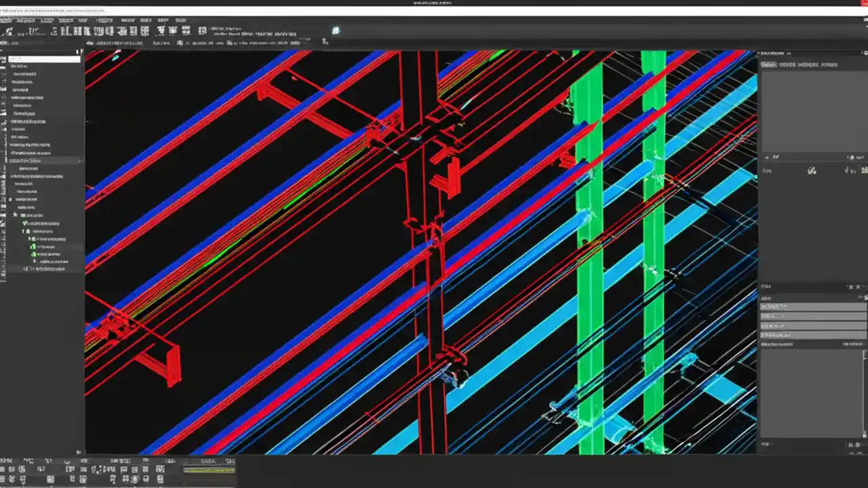
Task: Select the section view icon on the ribbon
Action: (134, 30)
